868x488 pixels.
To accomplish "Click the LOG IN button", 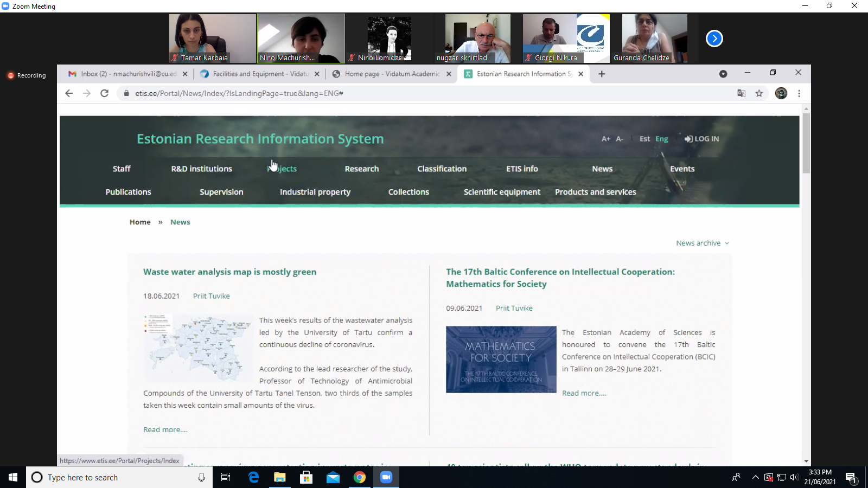I will point(701,139).
